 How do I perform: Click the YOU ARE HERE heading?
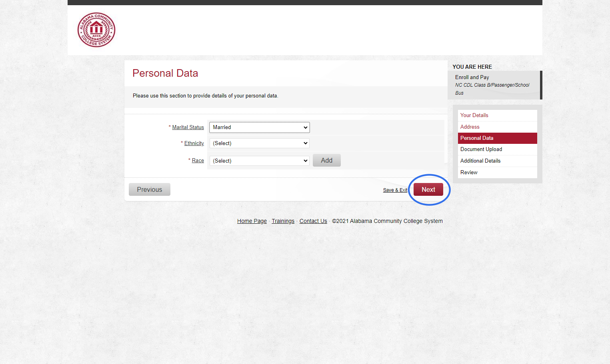click(472, 67)
